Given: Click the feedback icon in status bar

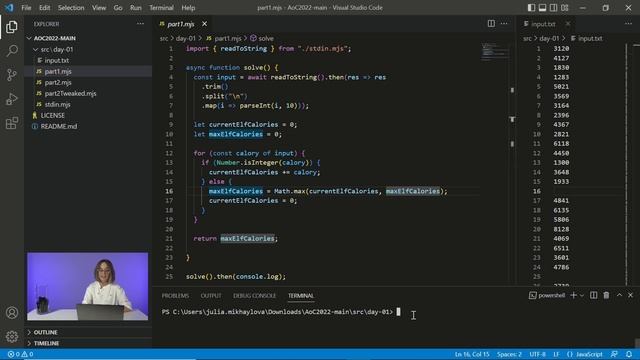Looking at the screenshot, I should pyautogui.click(x=614, y=354).
